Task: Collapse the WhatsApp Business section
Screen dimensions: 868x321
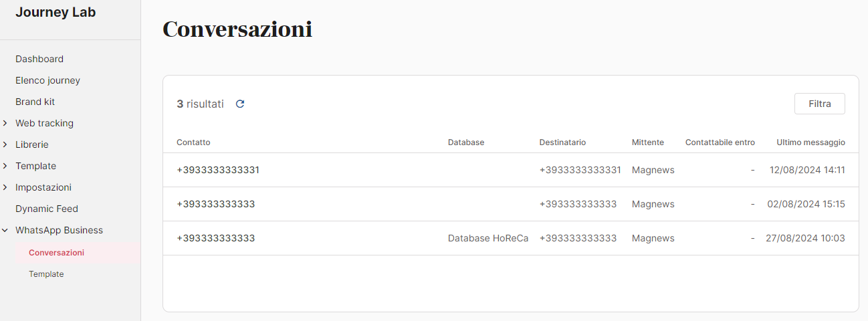Action: coord(5,230)
